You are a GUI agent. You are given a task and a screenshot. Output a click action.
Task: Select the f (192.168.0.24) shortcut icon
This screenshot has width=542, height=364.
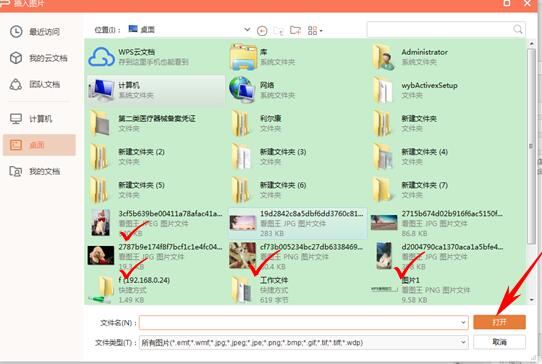(x=102, y=290)
